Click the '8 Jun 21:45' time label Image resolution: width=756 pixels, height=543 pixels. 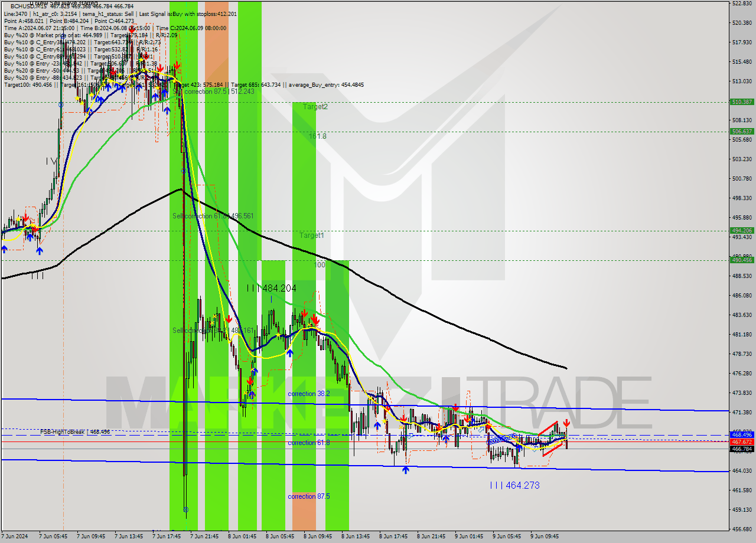pyautogui.click(x=430, y=537)
